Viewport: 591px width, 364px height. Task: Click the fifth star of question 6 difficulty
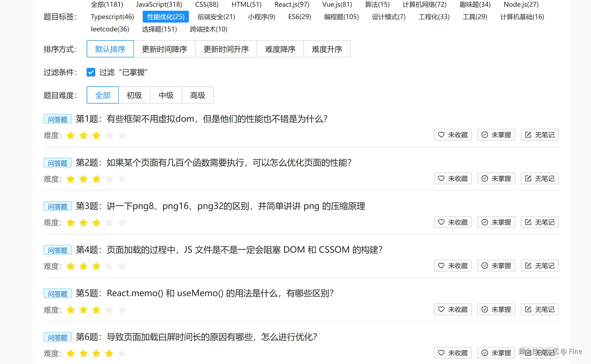(122, 353)
